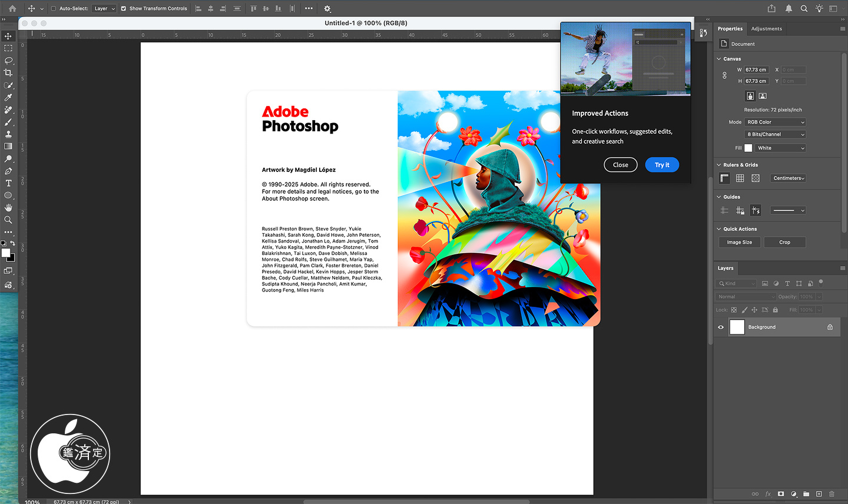Select the Hand tool

[x=8, y=208]
